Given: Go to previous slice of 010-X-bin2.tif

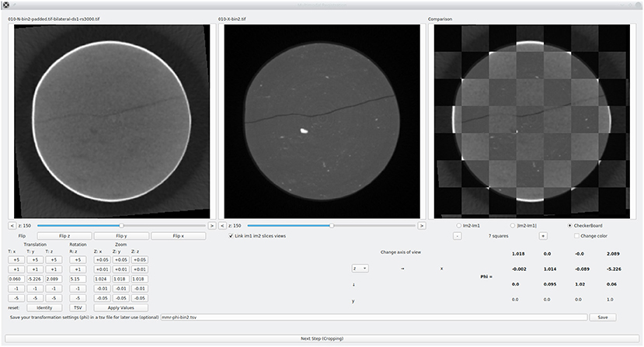Looking at the screenshot, I should [222, 226].
